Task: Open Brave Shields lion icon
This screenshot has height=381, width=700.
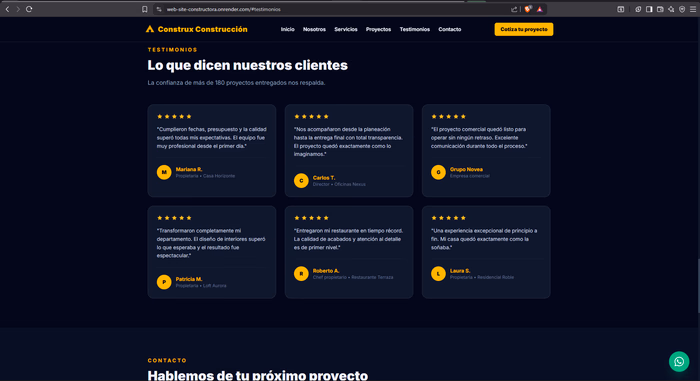Action: click(528, 9)
